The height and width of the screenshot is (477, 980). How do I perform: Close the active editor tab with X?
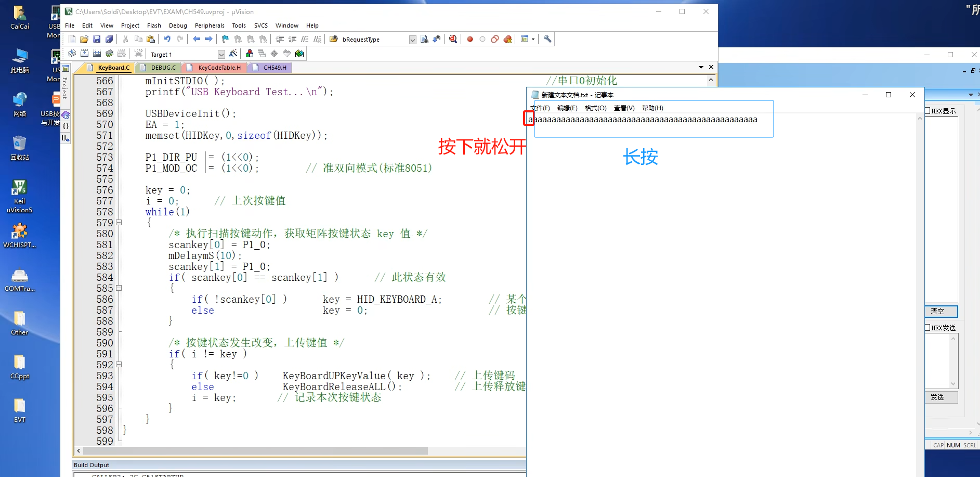pyautogui.click(x=711, y=67)
